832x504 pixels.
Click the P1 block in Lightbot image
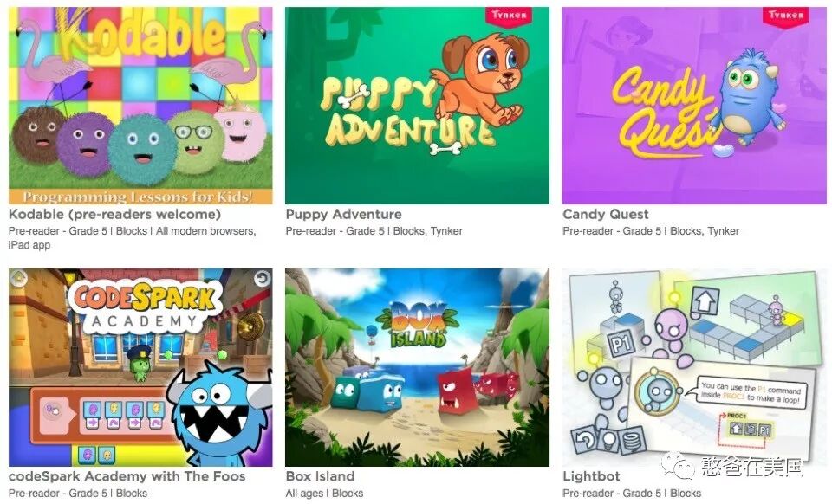tap(621, 345)
